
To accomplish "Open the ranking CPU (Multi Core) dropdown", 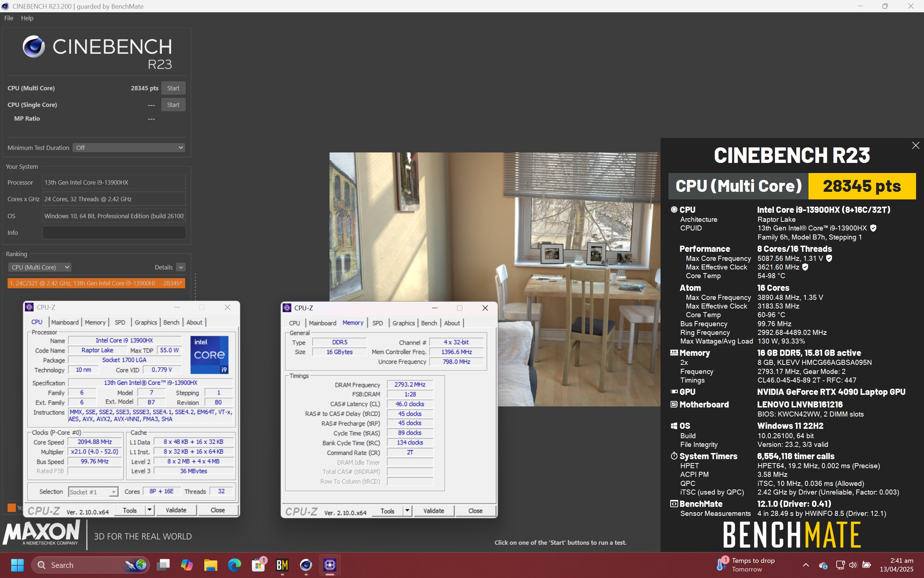I will coord(40,267).
